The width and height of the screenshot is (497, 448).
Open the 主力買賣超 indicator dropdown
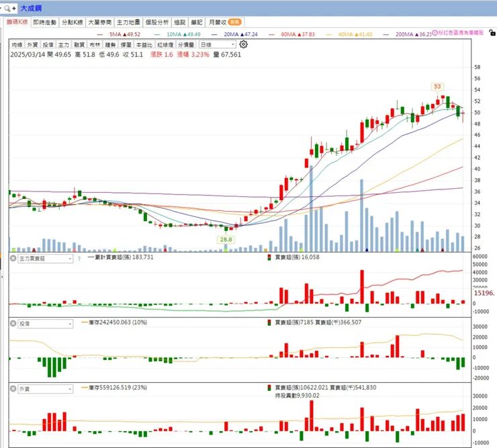45,259
